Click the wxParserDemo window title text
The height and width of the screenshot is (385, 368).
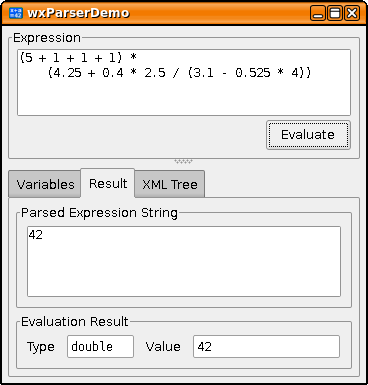click(78, 13)
